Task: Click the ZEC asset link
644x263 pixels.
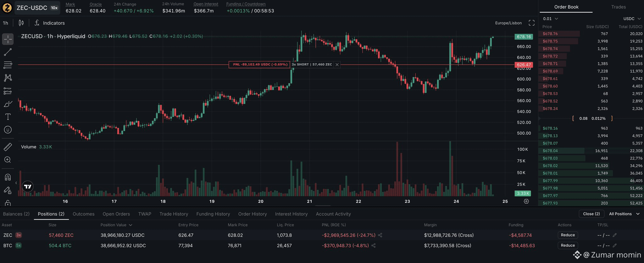Action: click(x=8, y=235)
